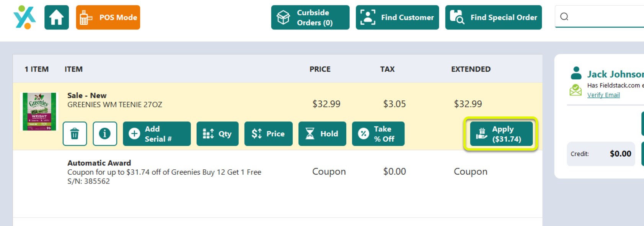
Task: Open Curbside Orders (0)
Action: (x=310, y=17)
